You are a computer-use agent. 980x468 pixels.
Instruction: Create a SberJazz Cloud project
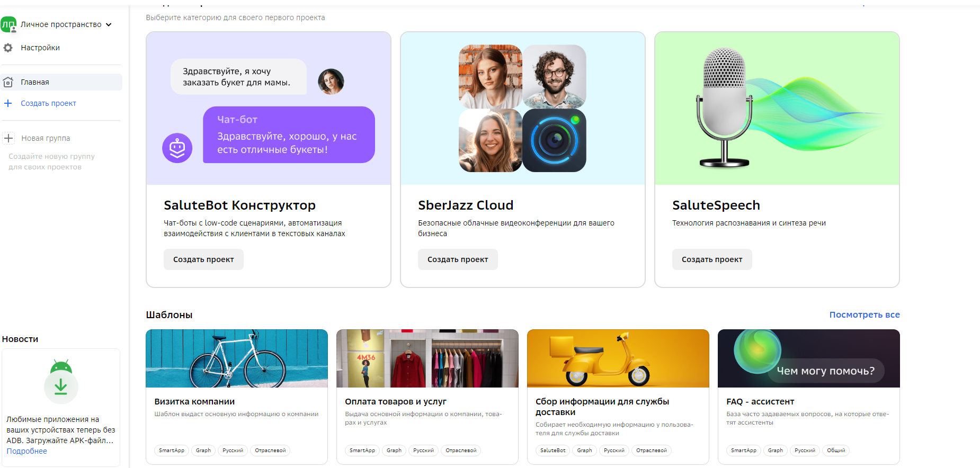[458, 259]
